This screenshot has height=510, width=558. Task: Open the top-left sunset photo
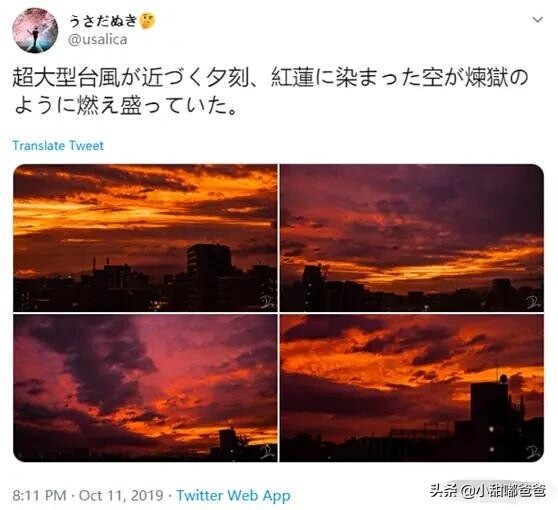pos(145,238)
